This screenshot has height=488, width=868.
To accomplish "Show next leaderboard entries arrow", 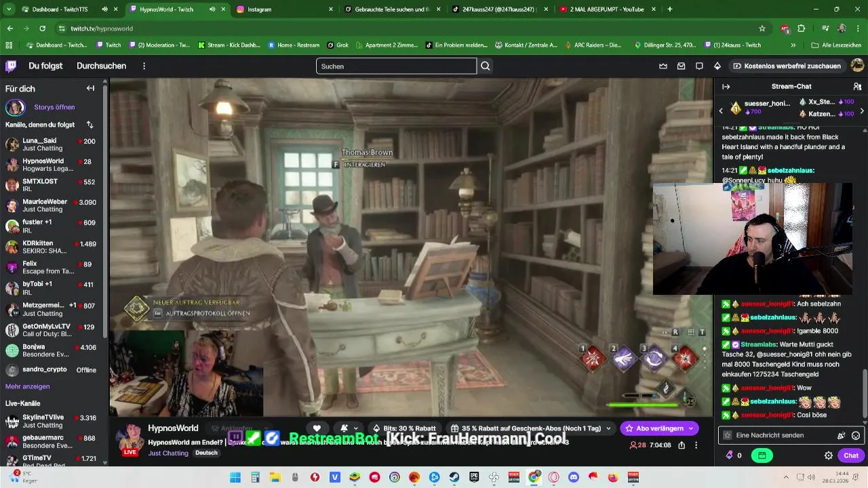I will point(862,110).
